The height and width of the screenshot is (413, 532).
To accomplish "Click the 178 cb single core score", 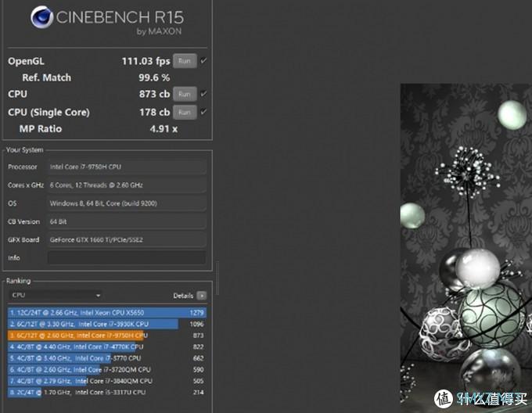I will (154, 112).
